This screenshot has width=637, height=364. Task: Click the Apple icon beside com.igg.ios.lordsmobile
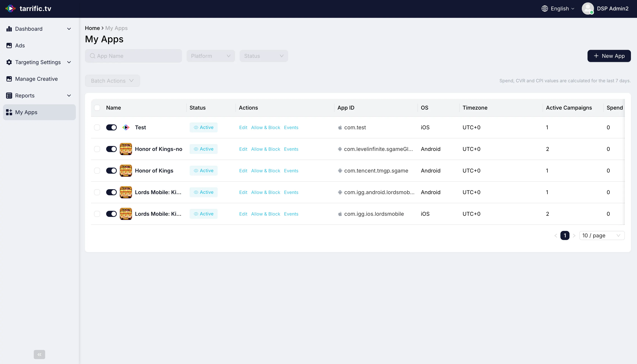click(x=340, y=214)
